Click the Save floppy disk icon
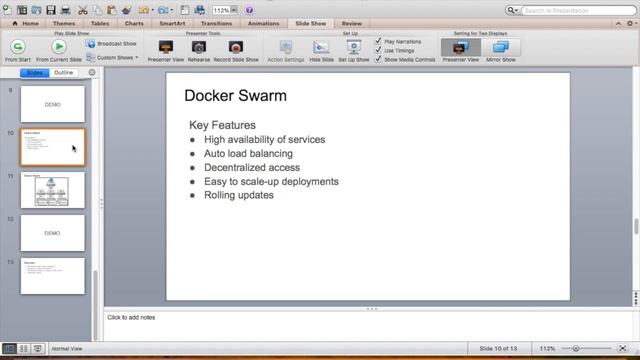Viewport: 640px width, 360px height. tap(51, 10)
